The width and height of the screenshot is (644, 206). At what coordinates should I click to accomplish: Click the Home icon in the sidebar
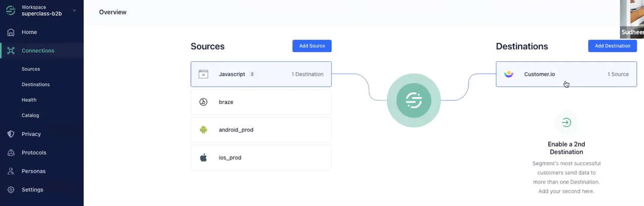click(11, 32)
